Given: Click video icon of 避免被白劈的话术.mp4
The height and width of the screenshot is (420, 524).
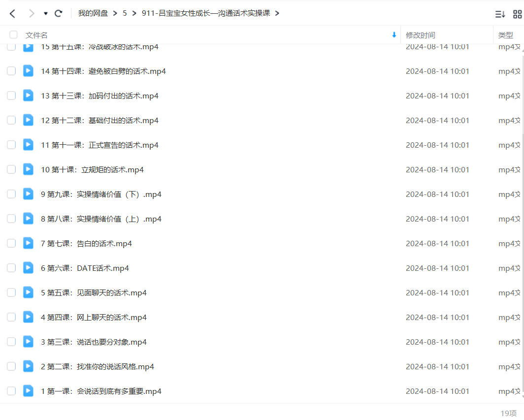Looking at the screenshot, I should click(x=28, y=71).
